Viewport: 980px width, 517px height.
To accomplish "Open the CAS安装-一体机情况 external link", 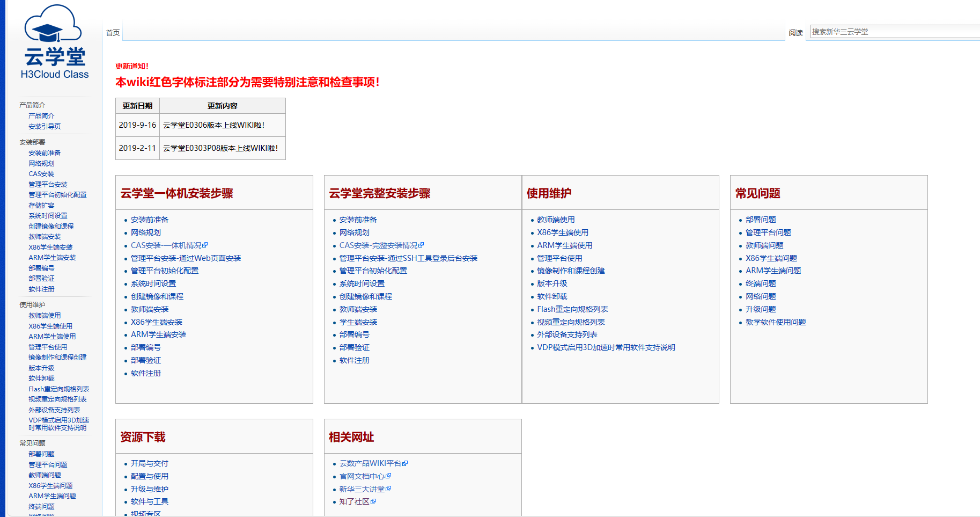I will point(169,245).
